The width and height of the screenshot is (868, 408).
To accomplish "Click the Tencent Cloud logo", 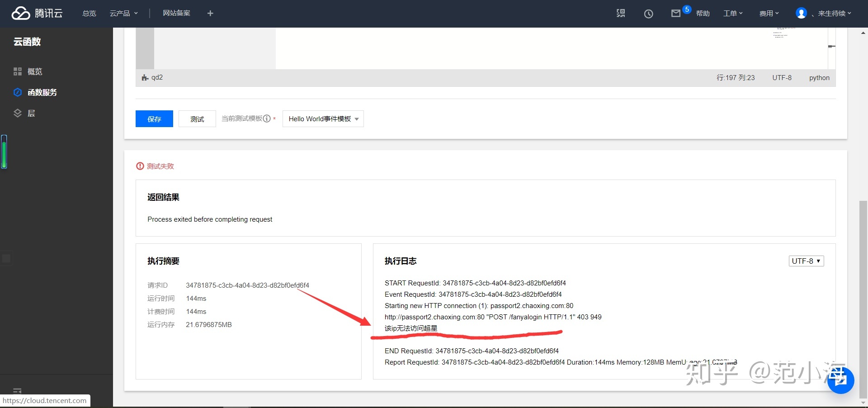I will (37, 13).
